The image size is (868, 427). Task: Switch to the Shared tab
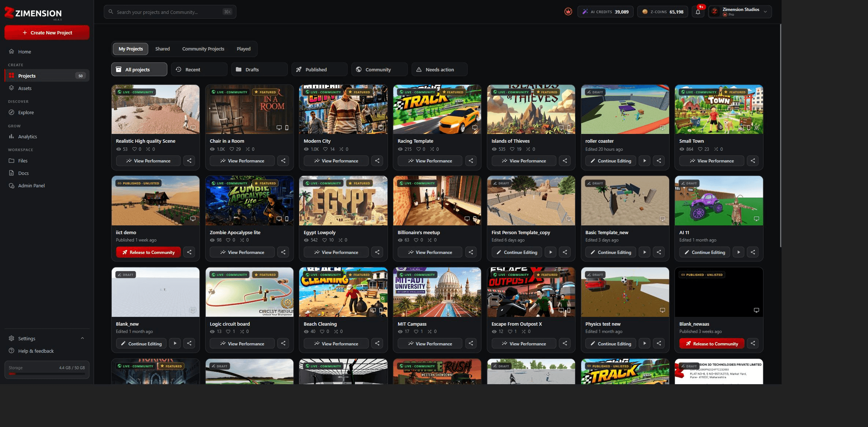tap(162, 49)
